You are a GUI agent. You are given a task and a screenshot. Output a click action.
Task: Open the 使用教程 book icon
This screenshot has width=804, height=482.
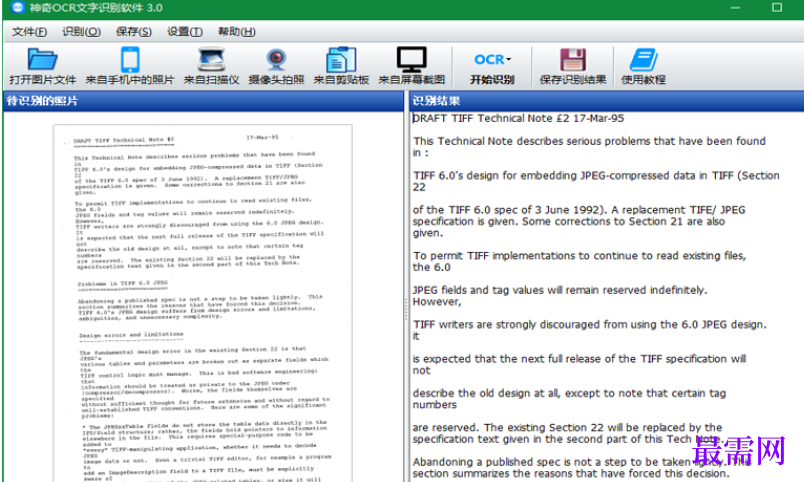pyautogui.click(x=643, y=59)
